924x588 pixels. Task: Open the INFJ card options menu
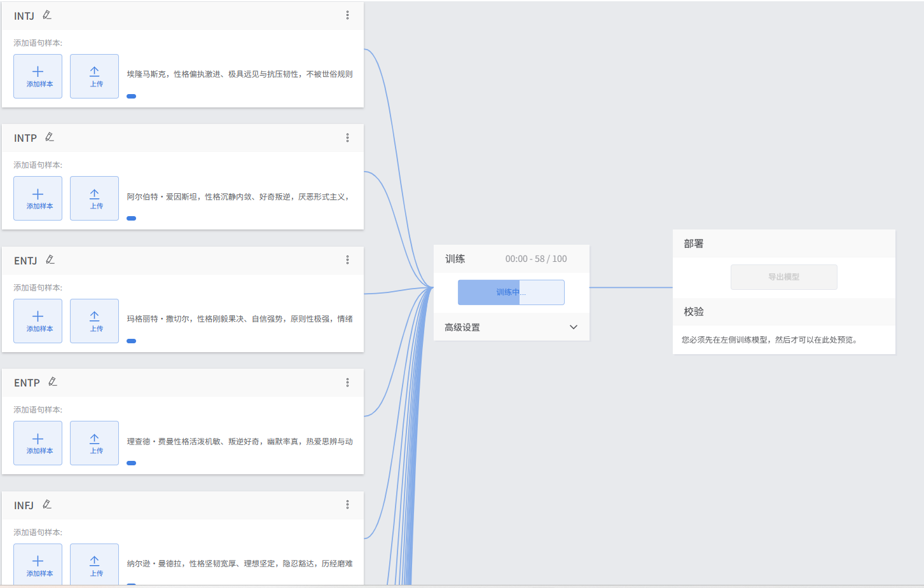(347, 505)
